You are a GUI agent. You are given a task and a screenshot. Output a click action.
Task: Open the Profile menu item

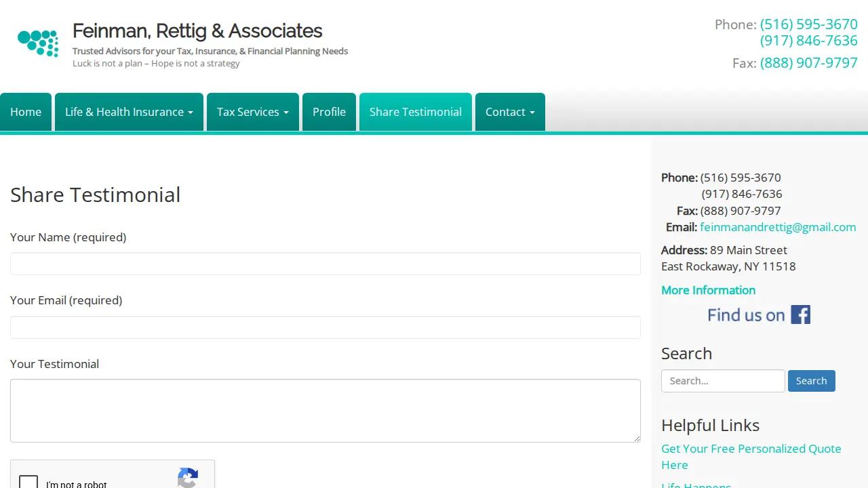329,112
